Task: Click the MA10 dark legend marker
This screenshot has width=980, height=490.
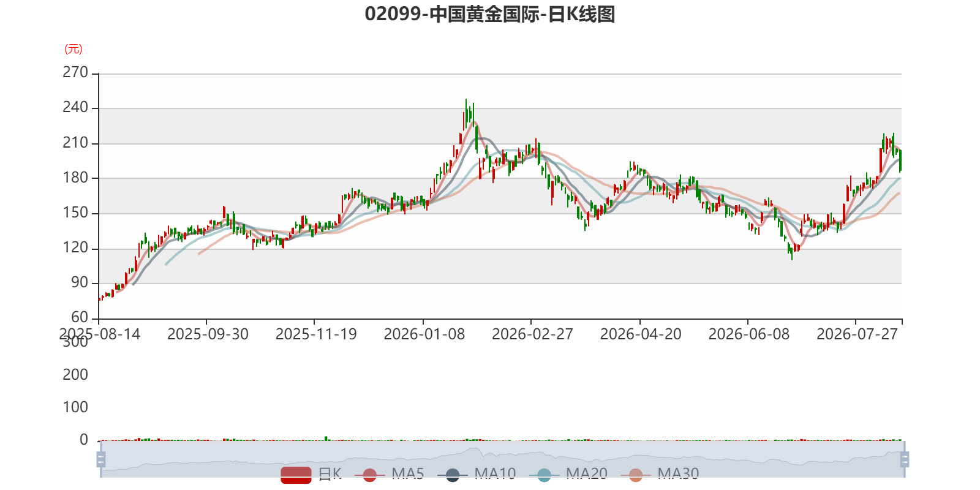Action: pos(452,475)
